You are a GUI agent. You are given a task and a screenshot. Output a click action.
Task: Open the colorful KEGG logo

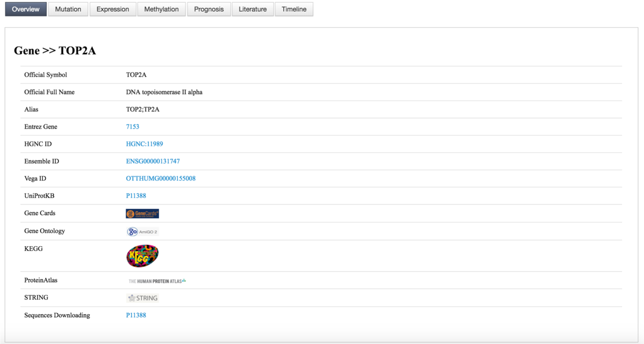point(142,256)
